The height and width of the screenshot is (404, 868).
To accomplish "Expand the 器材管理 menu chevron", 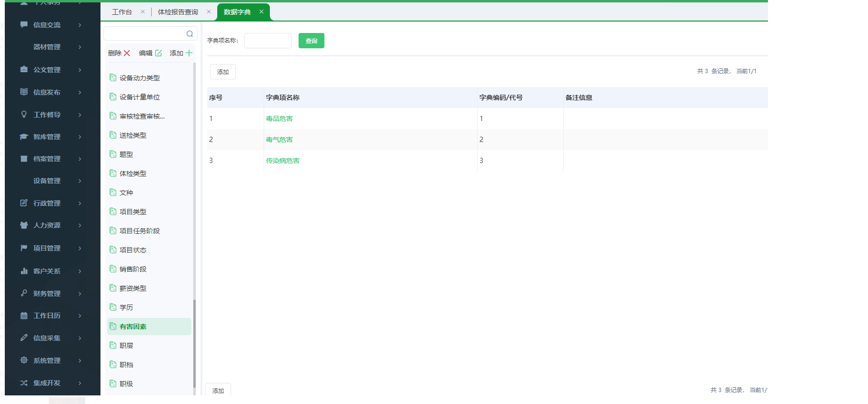I will (x=80, y=47).
